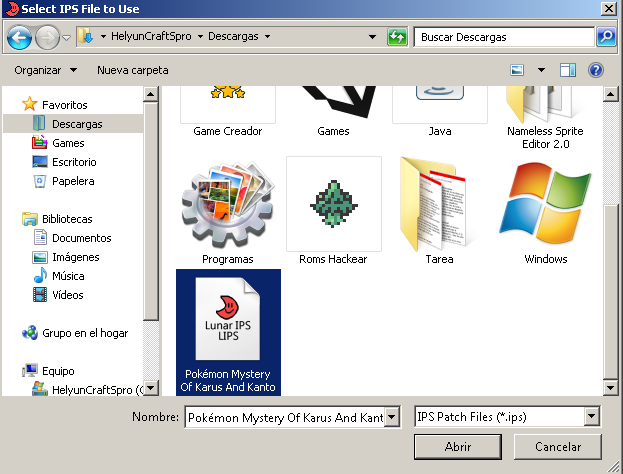Click the refresh button beside address bar
Image resolution: width=623 pixels, height=474 pixels.
pyautogui.click(x=397, y=37)
